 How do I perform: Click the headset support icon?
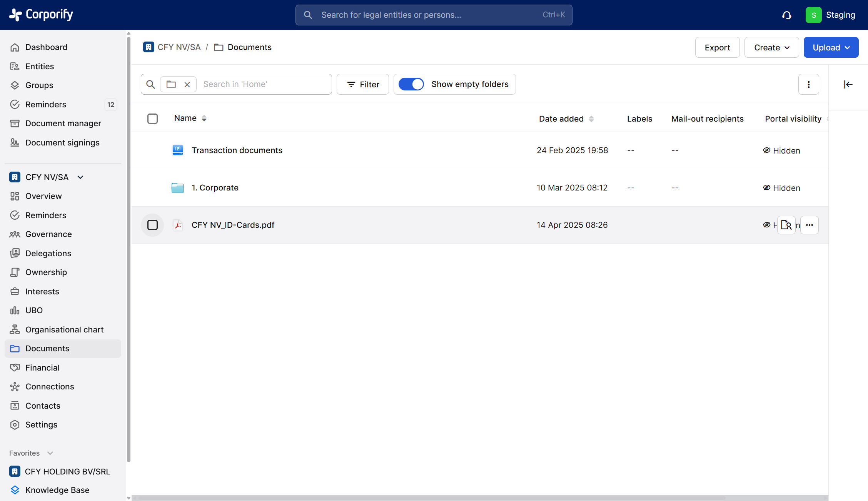pyautogui.click(x=786, y=15)
